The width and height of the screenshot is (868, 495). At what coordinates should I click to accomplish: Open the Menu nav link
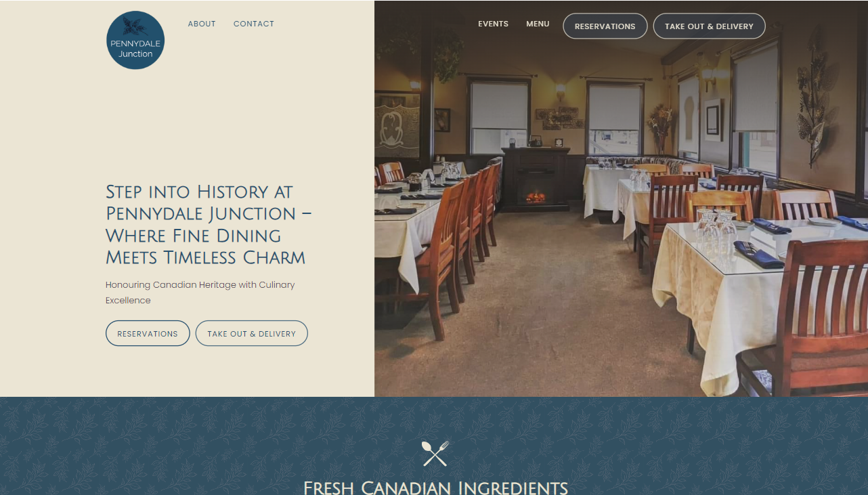click(x=538, y=24)
